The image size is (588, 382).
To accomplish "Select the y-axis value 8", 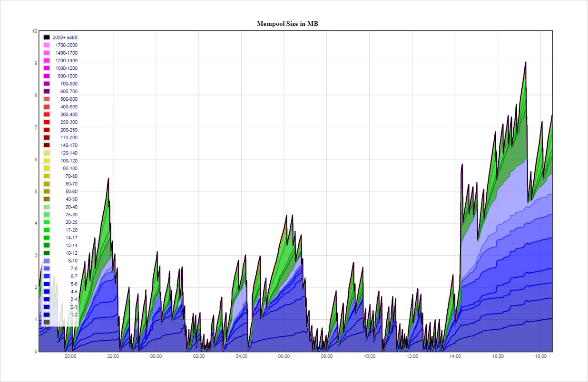I will pyautogui.click(x=36, y=95).
